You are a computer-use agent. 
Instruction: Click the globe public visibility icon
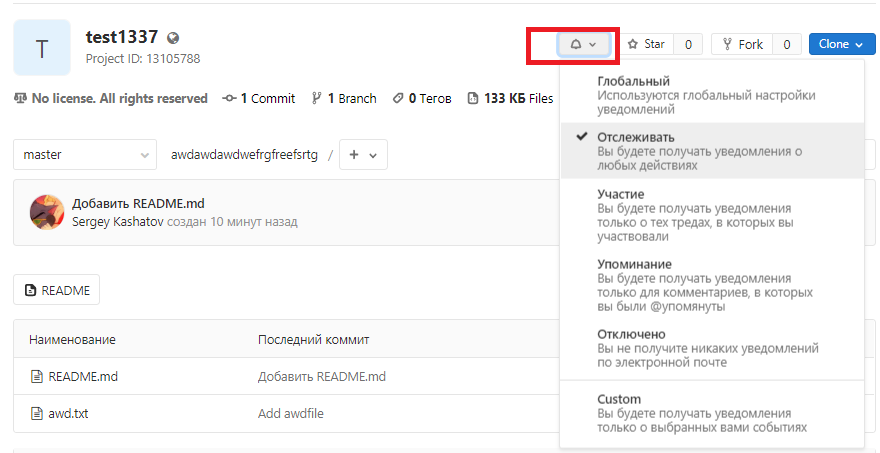(173, 38)
